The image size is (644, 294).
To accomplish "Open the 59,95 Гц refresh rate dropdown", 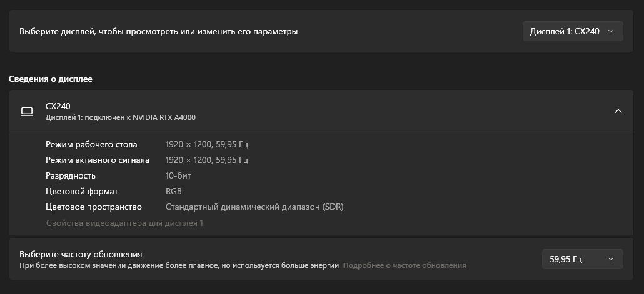I will point(582,258).
